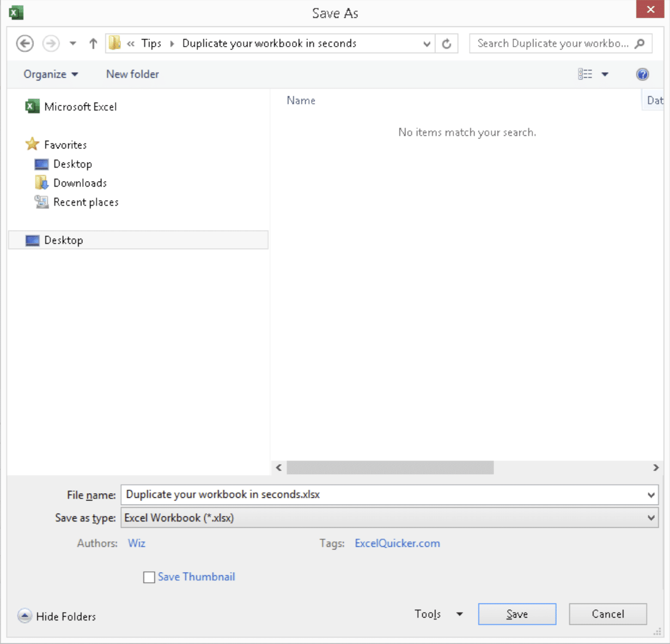Open the Organize menu
The image size is (670, 644).
pyautogui.click(x=50, y=74)
